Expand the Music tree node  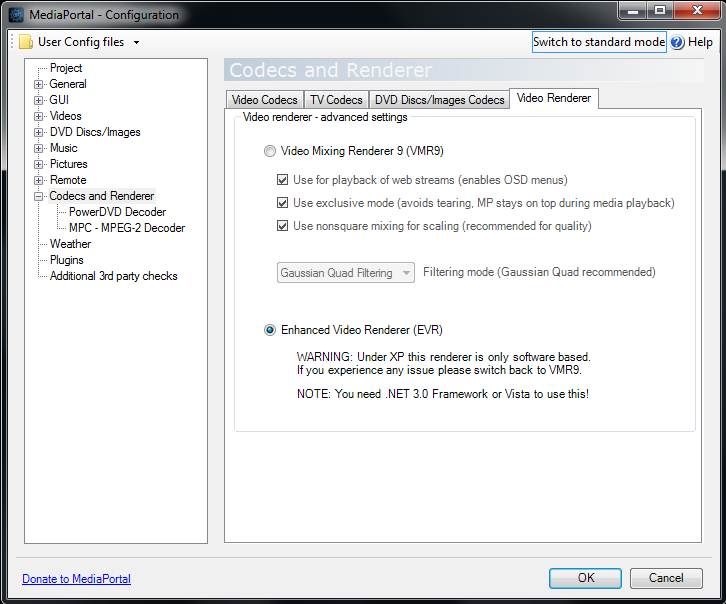tap(38, 148)
